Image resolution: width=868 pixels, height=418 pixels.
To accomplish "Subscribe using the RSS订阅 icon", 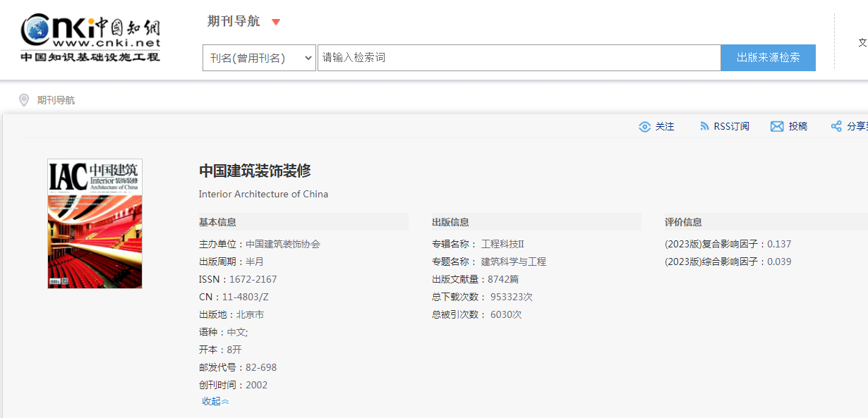I will 704,127.
